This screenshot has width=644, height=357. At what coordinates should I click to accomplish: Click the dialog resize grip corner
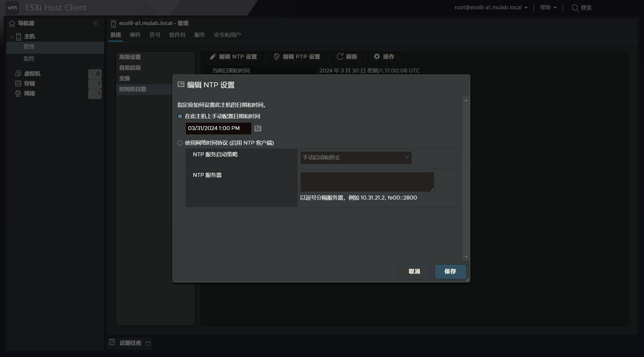(467, 279)
